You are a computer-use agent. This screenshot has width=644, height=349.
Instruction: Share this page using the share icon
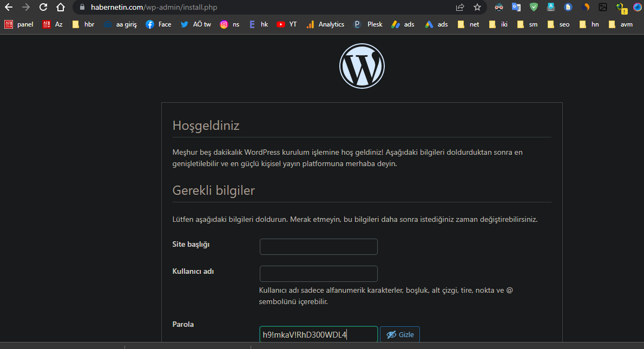pyautogui.click(x=460, y=8)
